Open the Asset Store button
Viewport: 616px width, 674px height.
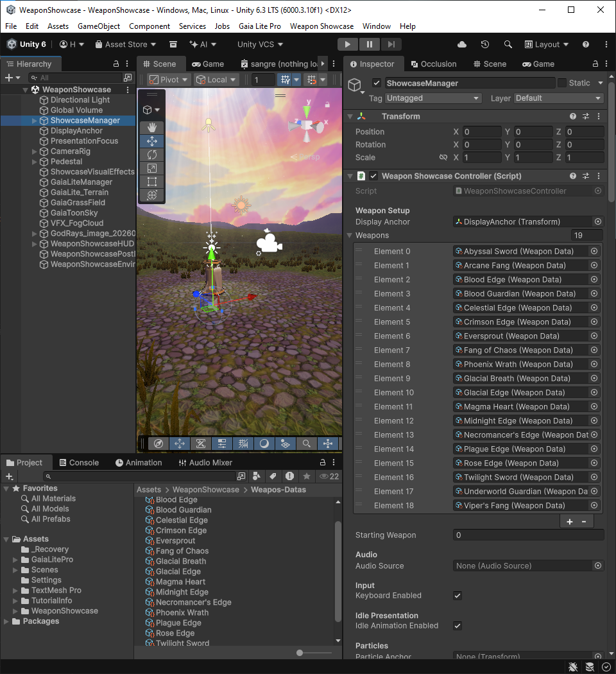125,44
